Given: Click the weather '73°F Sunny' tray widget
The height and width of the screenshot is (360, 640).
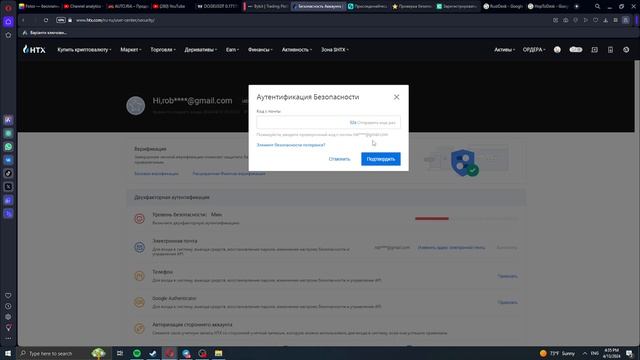Looking at the screenshot, I should pos(557,353).
